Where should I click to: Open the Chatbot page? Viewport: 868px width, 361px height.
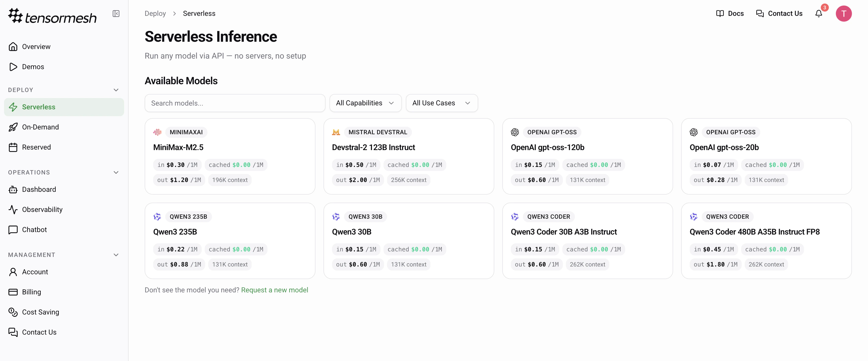64,230
